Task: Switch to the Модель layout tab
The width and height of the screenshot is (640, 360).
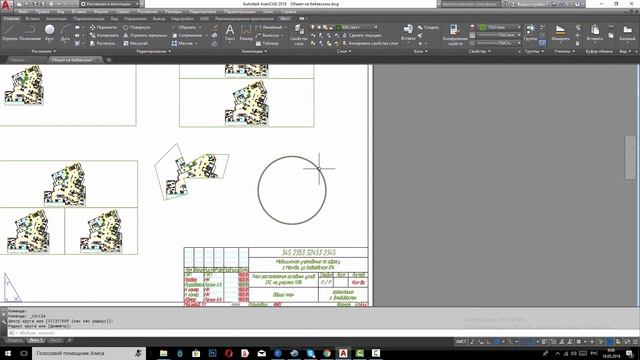Action: click(x=15, y=340)
